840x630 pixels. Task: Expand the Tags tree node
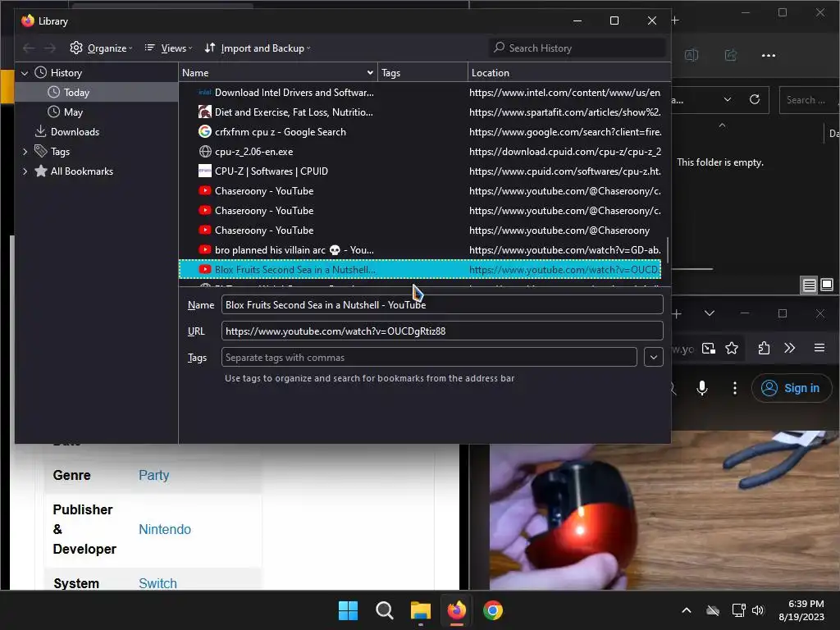click(25, 152)
